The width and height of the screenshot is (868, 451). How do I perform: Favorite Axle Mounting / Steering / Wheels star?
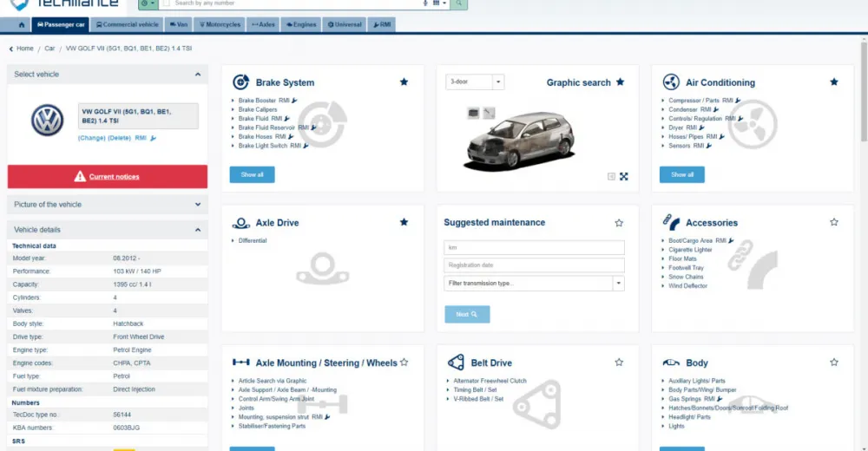[404, 363]
